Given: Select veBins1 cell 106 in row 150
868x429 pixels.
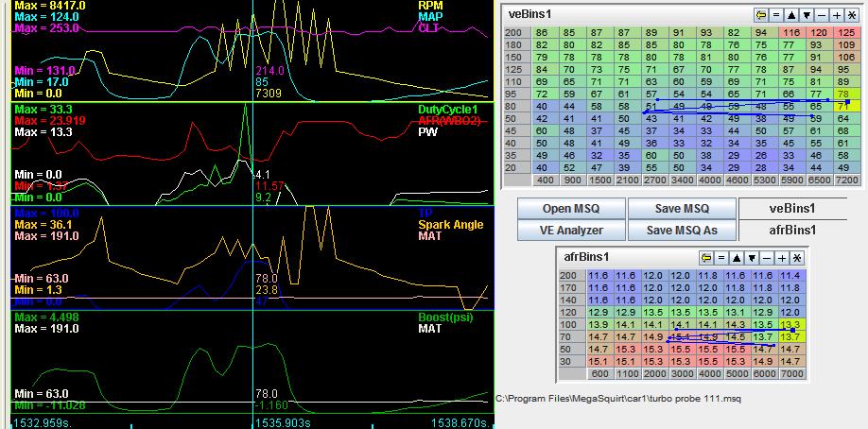Looking at the screenshot, I should [x=846, y=58].
